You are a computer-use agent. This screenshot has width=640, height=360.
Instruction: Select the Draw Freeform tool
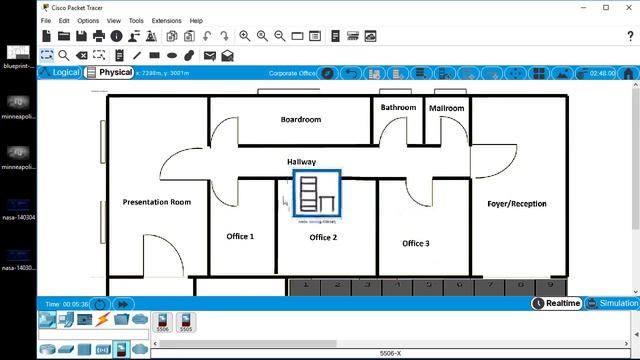[x=189, y=56]
